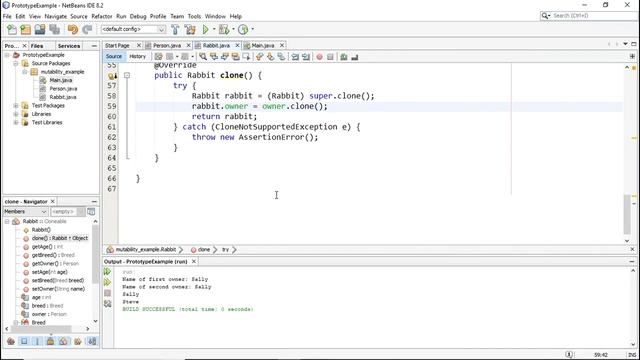
Task: Click the Undo arrow icon
Action: tap(73, 29)
